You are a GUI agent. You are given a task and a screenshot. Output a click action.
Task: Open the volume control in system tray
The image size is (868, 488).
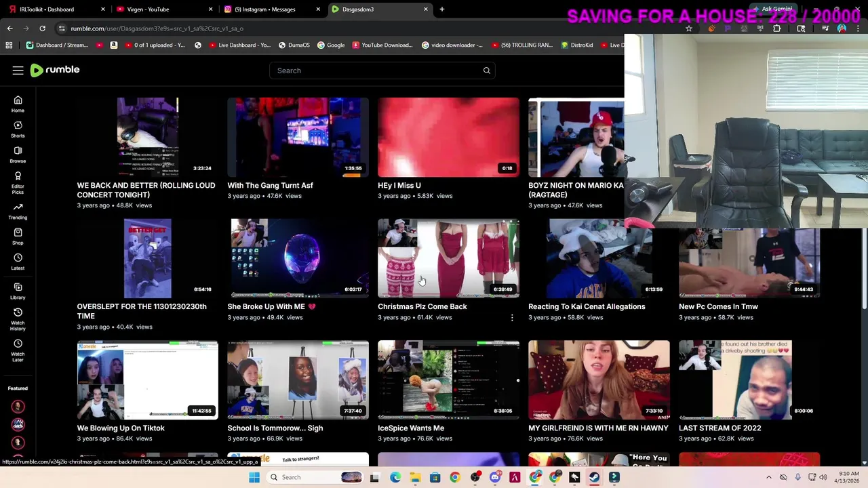pyautogui.click(x=823, y=477)
